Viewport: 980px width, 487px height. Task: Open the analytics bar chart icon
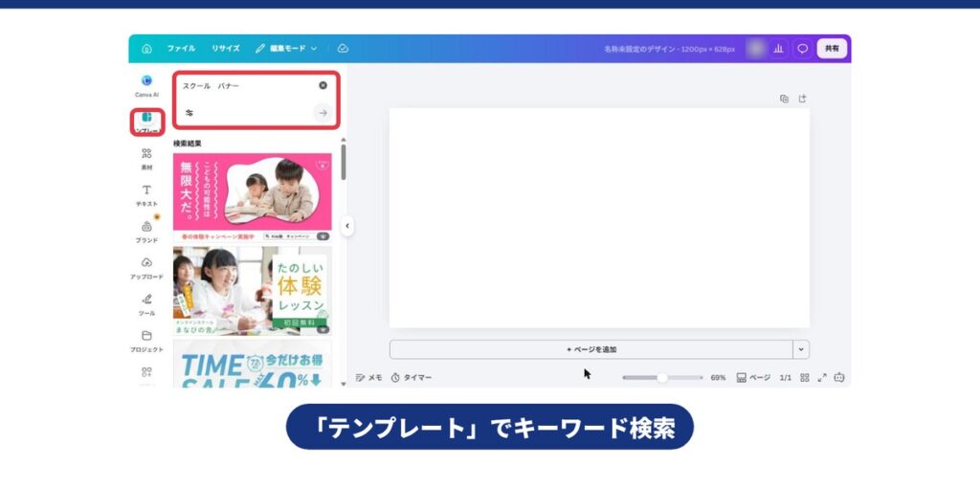[x=778, y=49]
